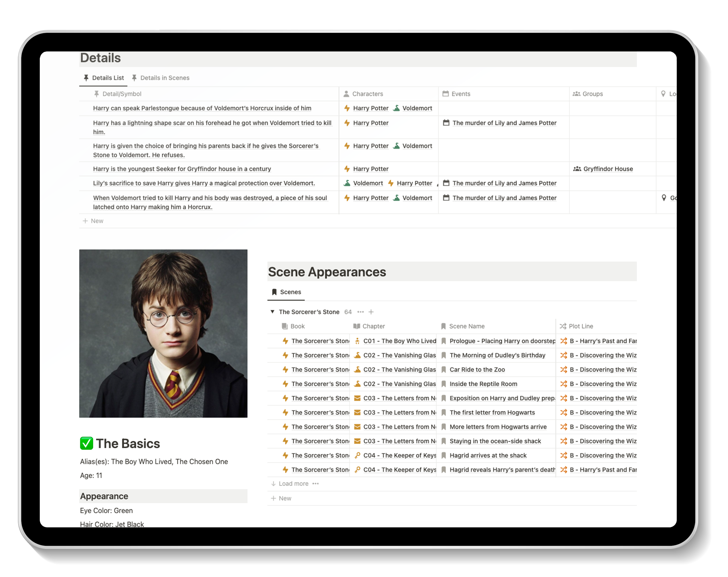Open B - Harry's Past plot line in the Prologue row
The width and height of the screenshot is (728, 577).
[x=603, y=341]
